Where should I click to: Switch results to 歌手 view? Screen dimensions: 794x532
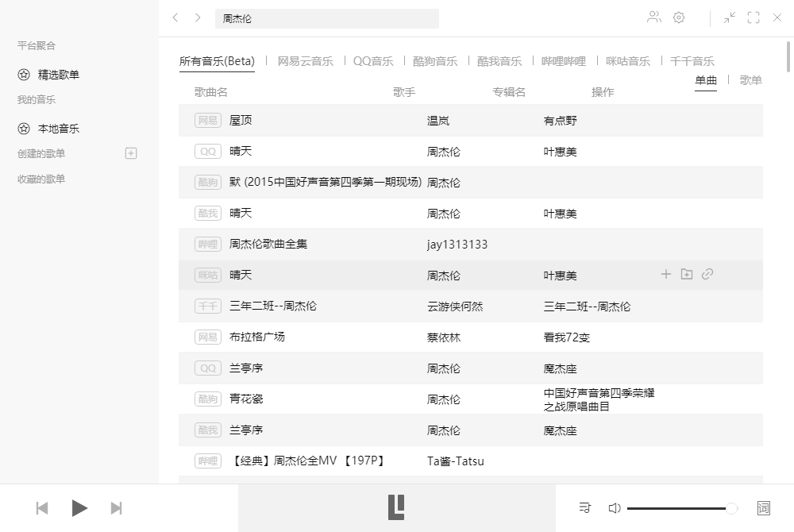click(x=752, y=79)
